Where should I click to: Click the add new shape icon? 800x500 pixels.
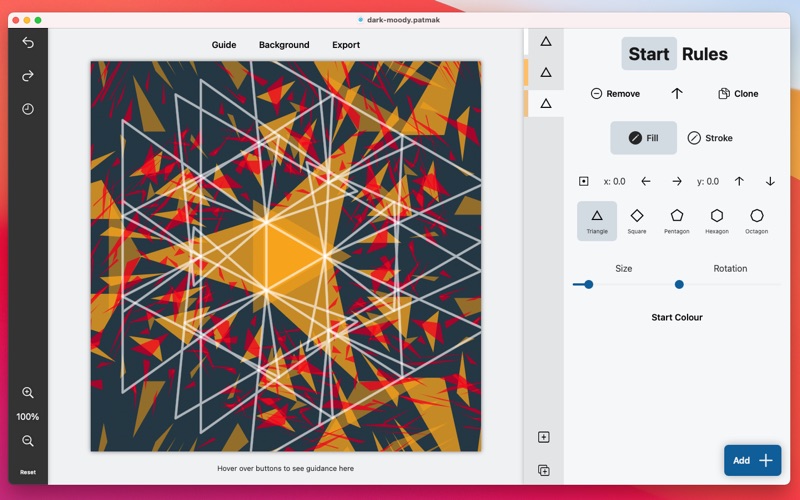point(544,437)
